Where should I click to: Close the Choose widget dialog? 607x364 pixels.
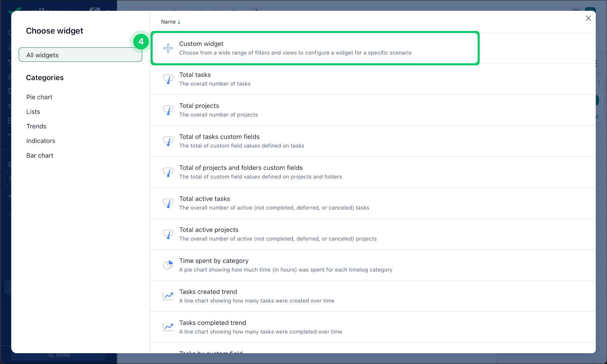tap(588, 18)
